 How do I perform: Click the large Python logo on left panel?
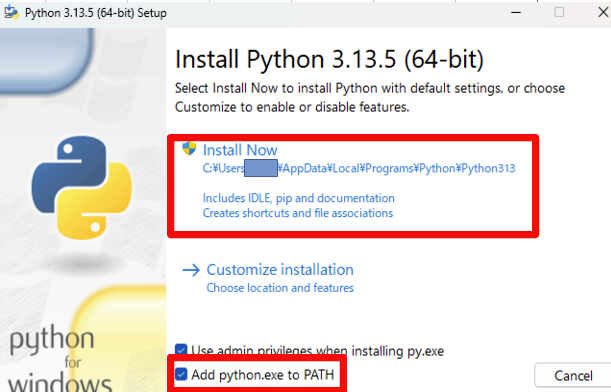coord(81,187)
